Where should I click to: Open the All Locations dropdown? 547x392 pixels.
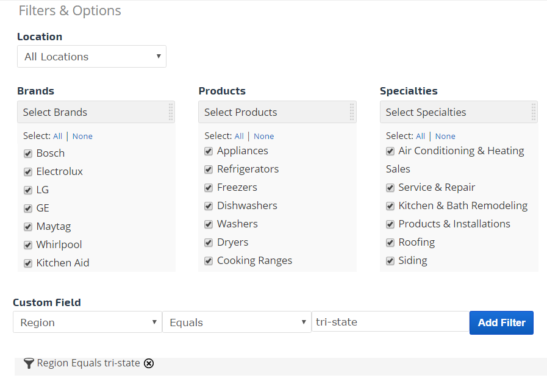pyautogui.click(x=91, y=57)
